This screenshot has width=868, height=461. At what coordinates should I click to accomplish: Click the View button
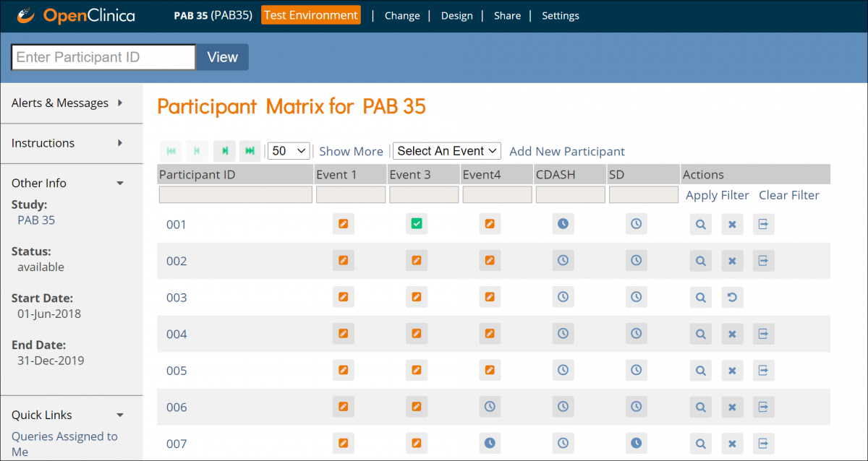coord(222,57)
